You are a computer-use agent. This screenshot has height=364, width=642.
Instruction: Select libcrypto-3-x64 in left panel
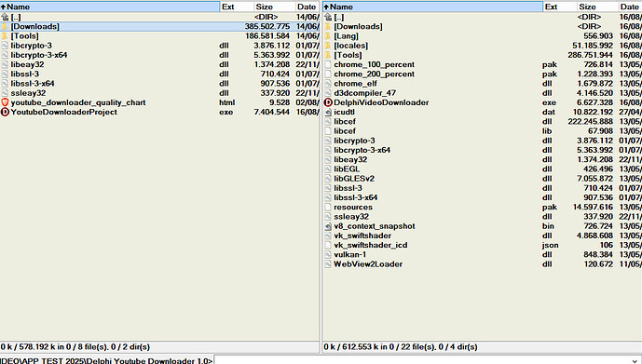pyautogui.click(x=39, y=55)
